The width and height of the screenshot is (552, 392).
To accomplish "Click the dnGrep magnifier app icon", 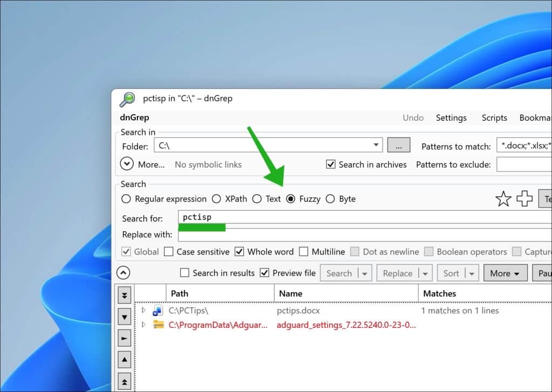I will [x=127, y=99].
